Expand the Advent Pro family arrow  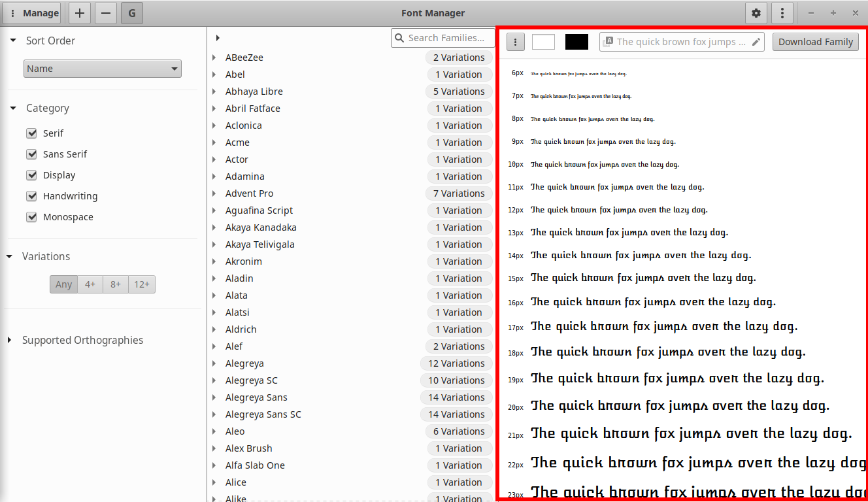coord(214,193)
